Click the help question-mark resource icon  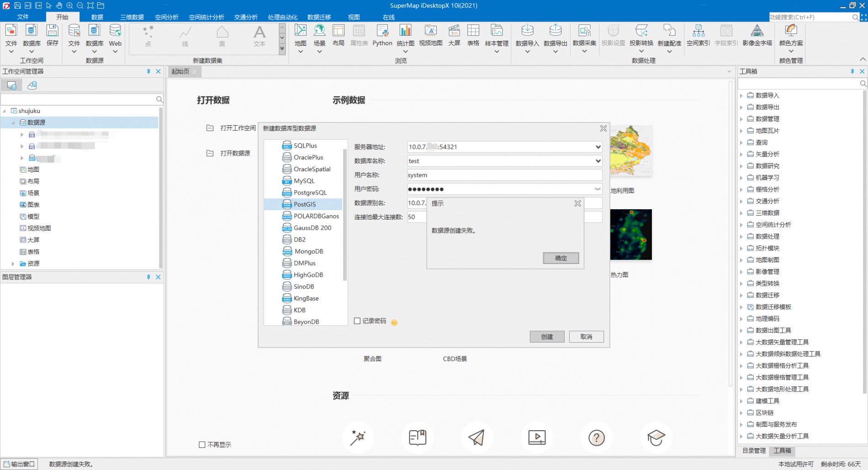(596, 438)
